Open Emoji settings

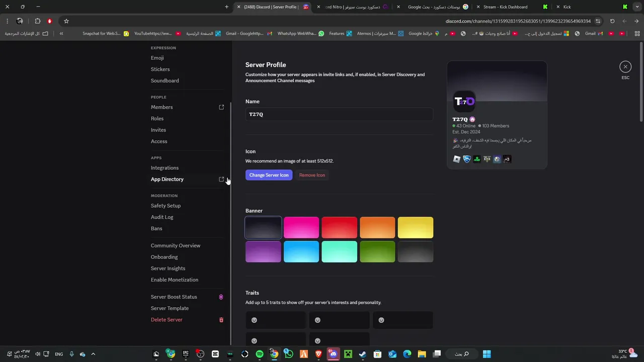157,58
